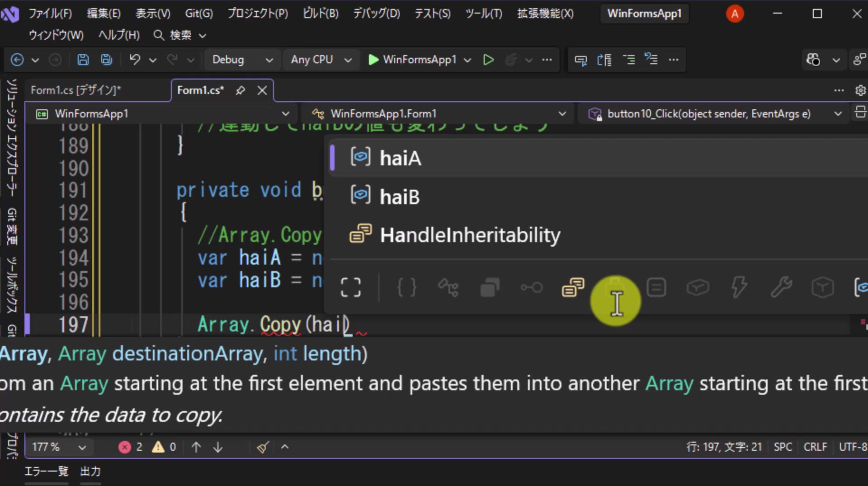Viewport: 868px width, 486px height.
Task: Open the Debug configuration dropdown
Action: pyautogui.click(x=243, y=60)
